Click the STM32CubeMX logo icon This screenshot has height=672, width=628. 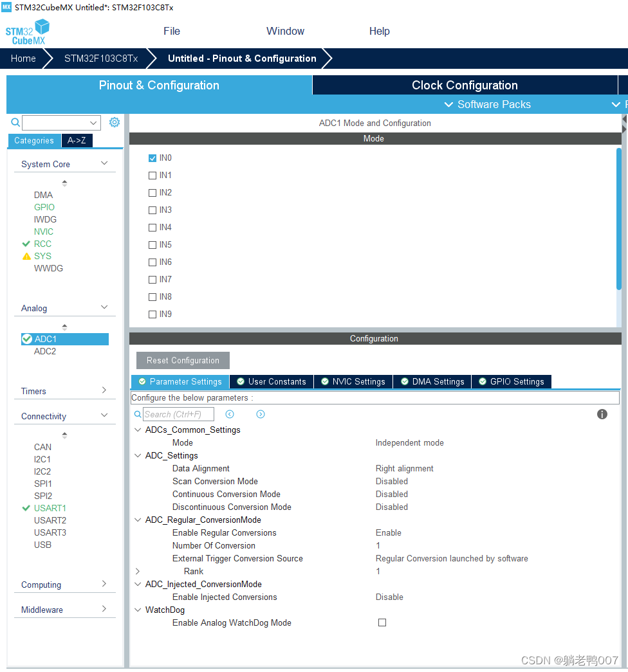[28, 32]
